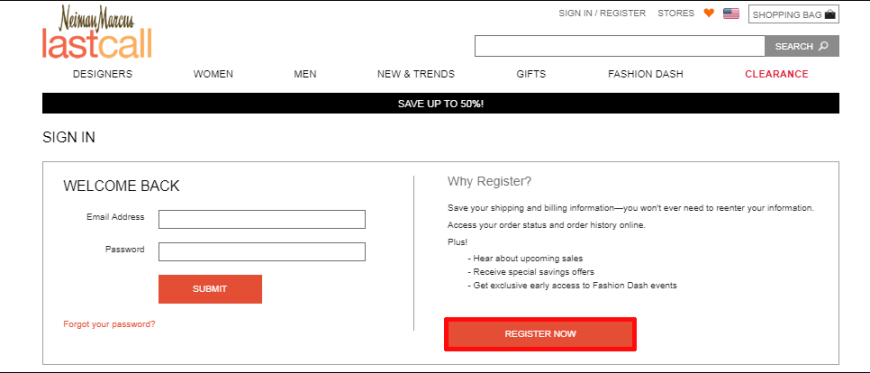This screenshot has height=373, width=870.
Task: Click the magnifying glass search icon
Action: click(823, 46)
